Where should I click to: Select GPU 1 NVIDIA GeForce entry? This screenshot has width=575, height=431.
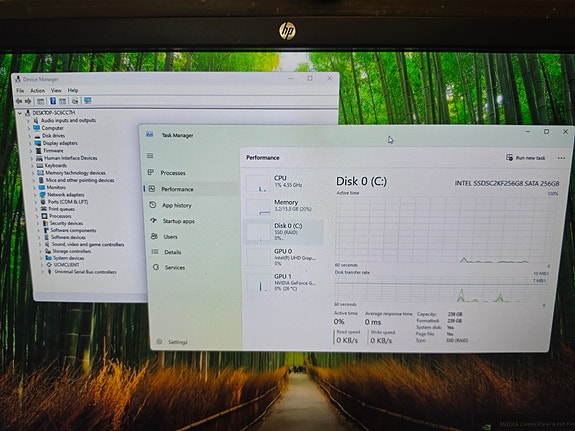(x=283, y=282)
